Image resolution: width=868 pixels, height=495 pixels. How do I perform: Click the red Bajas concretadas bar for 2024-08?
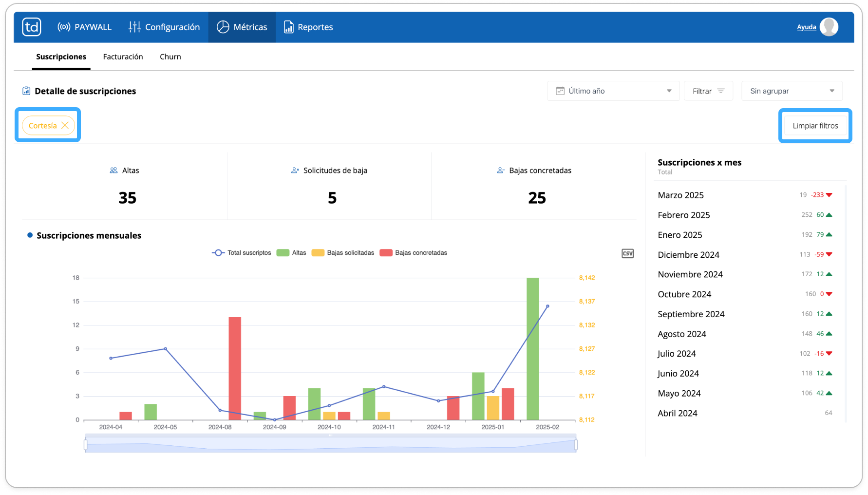tap(235, 368)
